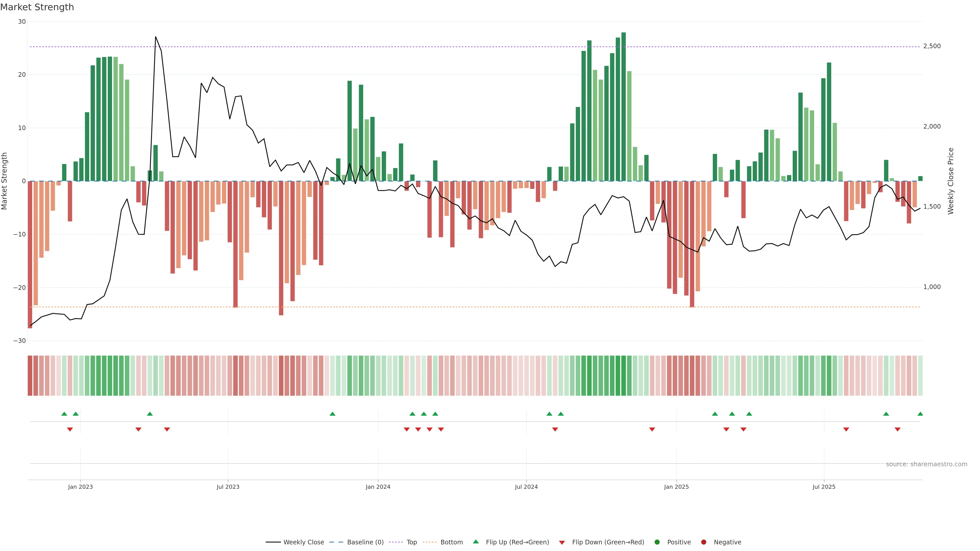Click the first red flip-down triangle marker
The image size is (980, 551).
pyautogui.click(x=70, y=429)
